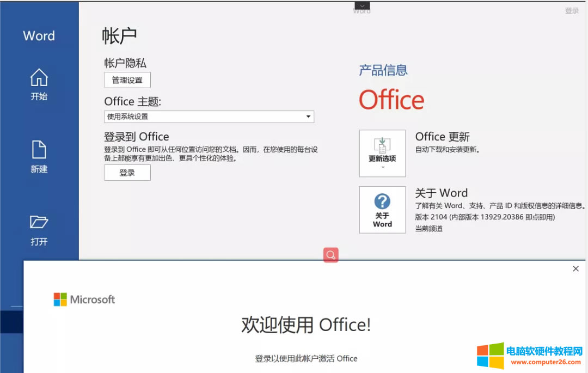
Task: Click the 帐户 account heading
Action: point(119,35)
